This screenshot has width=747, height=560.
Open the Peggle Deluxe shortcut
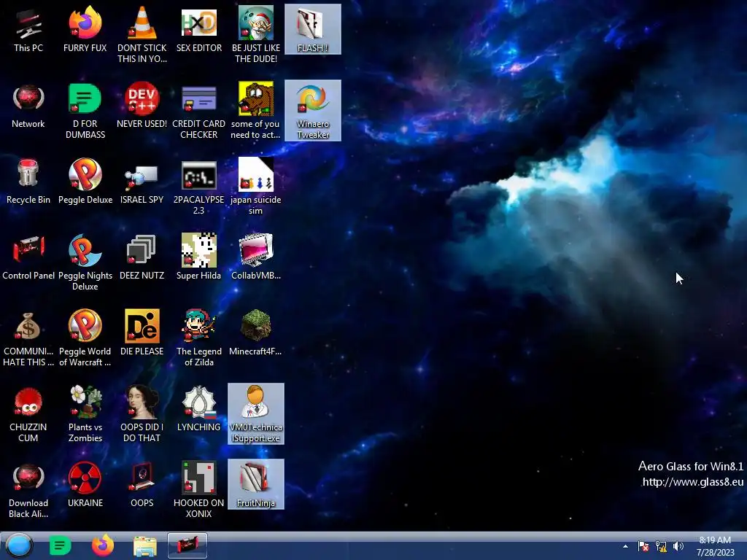[85, 182]
